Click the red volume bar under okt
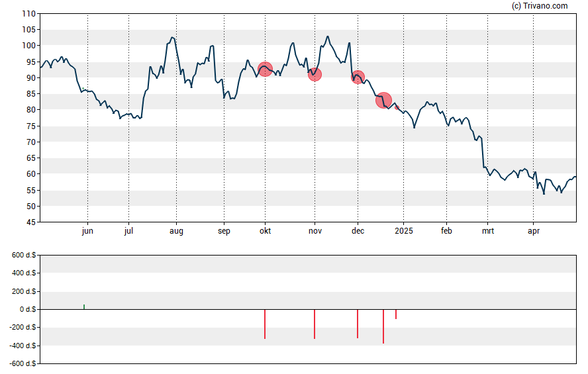Image resolution: width=588 pixels, height=374 pixels. (x=265, y=324)
